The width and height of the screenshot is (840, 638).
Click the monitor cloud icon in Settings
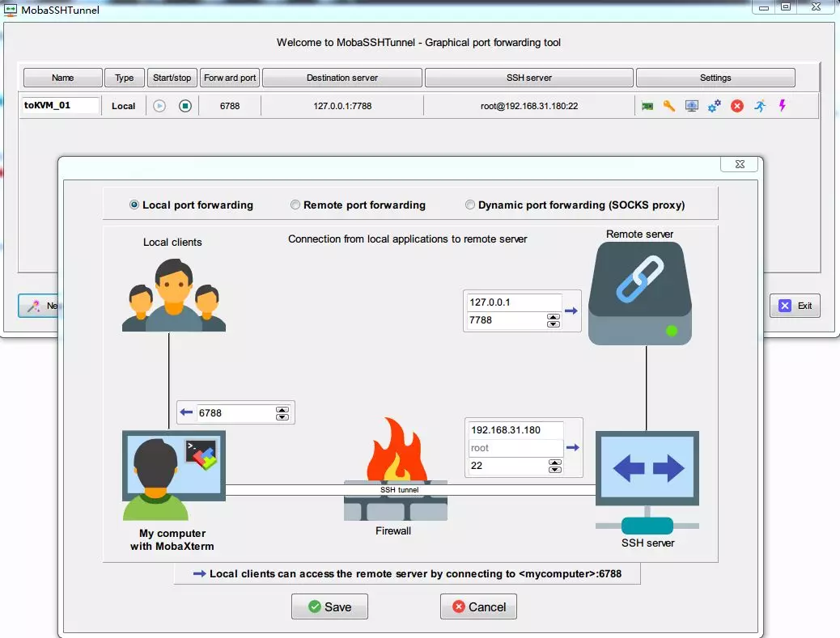(x=692, y=106)
